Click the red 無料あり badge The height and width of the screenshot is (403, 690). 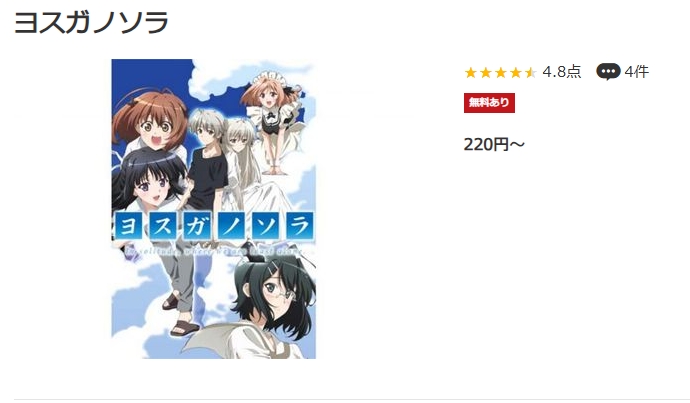pyautogui.click(x=489, y=103)
